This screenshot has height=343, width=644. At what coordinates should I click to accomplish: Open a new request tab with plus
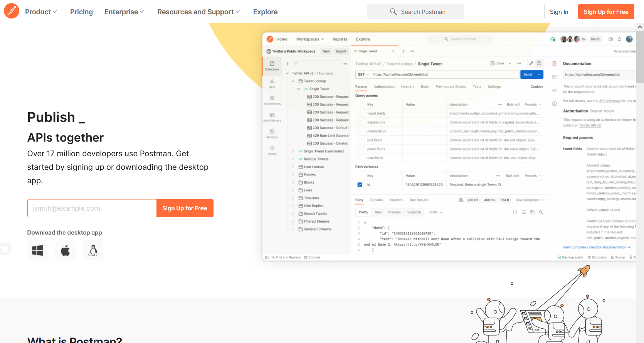404,51
